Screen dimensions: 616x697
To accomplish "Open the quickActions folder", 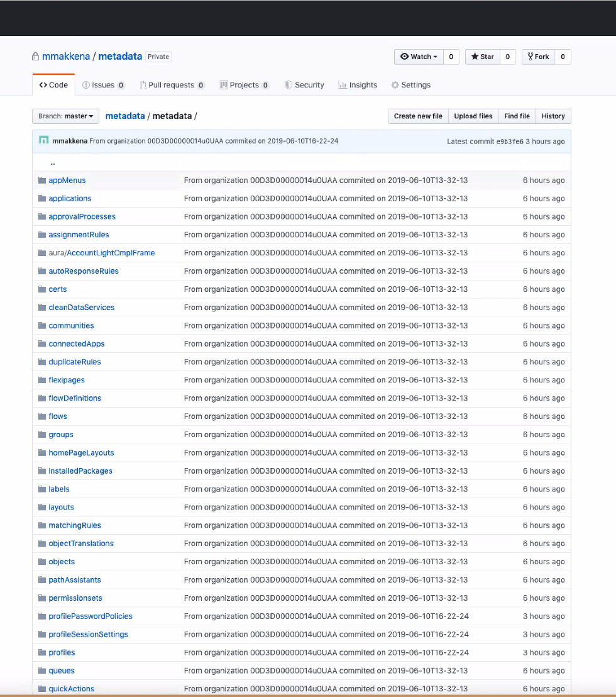I will click(x=71, y=689).
